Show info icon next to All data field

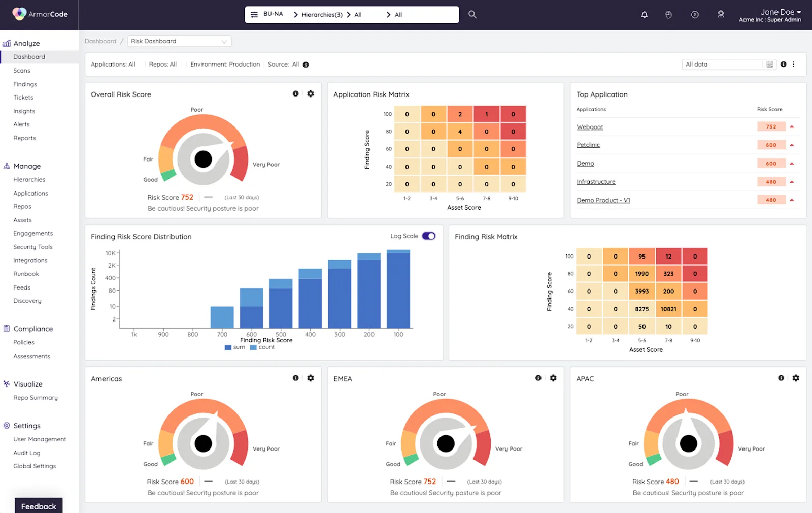[784, 65]
